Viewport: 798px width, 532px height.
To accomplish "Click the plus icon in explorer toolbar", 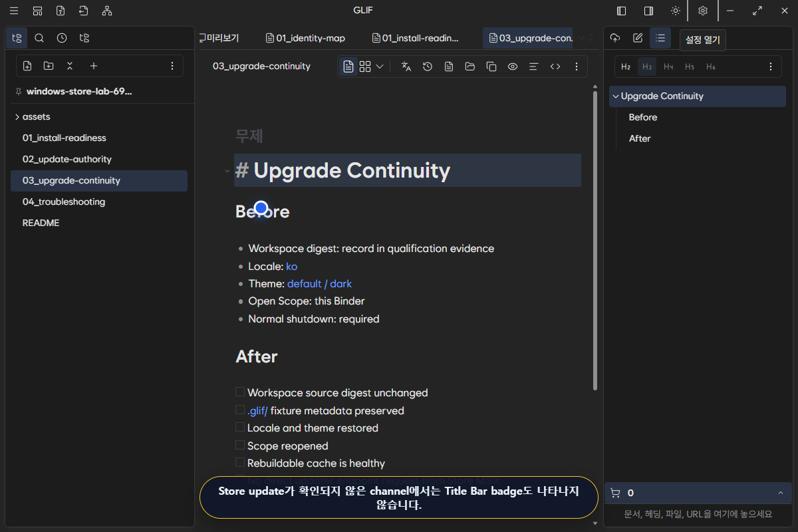I will tap(94, 66).
